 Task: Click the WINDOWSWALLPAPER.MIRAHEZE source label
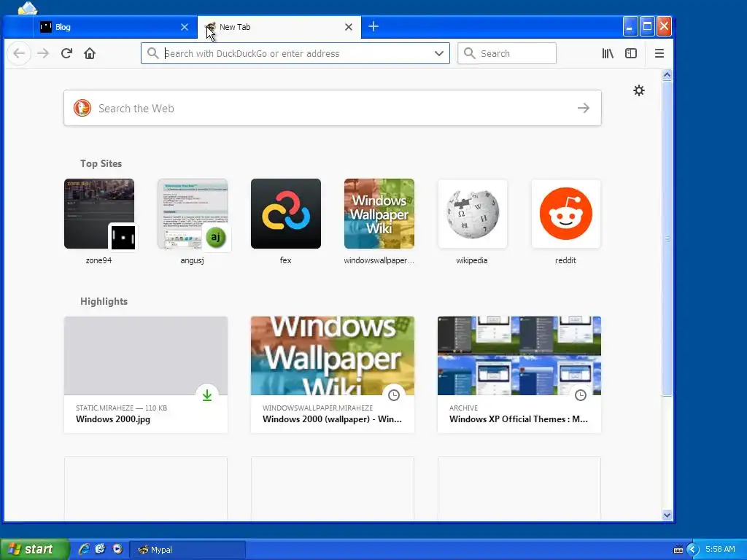[x=318, y=408]
